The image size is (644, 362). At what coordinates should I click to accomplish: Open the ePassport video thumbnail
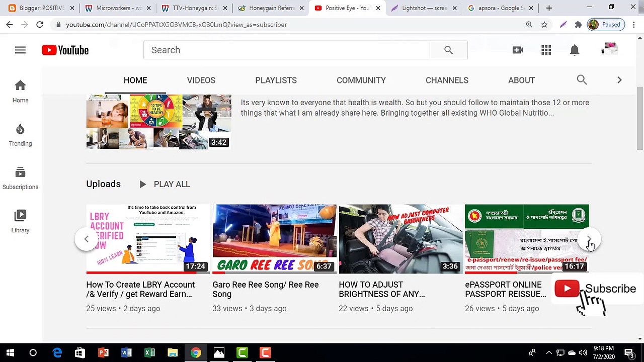[x=527, y=239]
